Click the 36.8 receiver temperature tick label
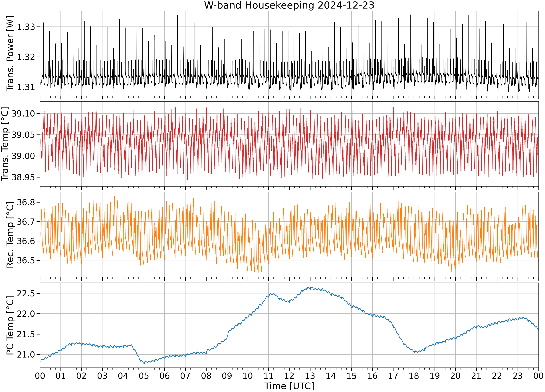 click(x=26, y=202)
